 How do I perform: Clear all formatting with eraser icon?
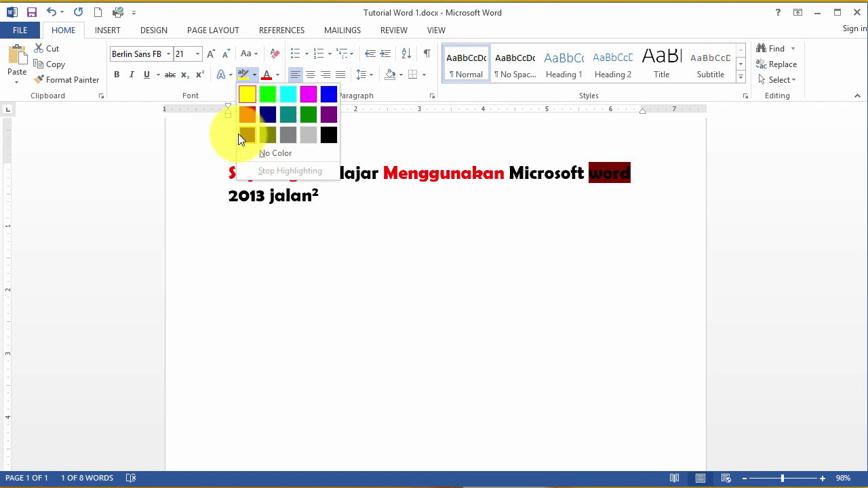tap(275, 54)
